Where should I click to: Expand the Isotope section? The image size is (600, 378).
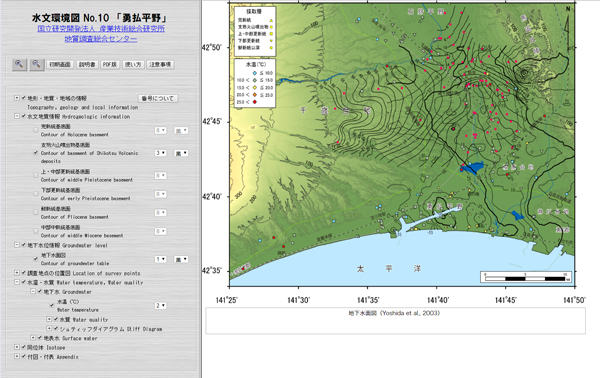pos(17,347)
